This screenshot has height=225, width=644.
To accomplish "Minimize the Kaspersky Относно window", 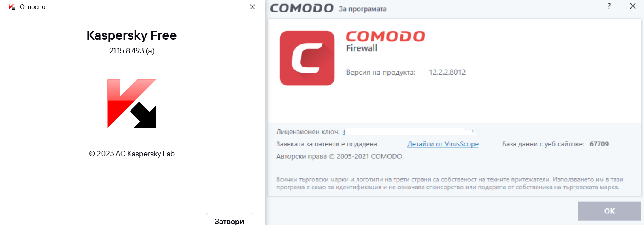I will (227, 7).
